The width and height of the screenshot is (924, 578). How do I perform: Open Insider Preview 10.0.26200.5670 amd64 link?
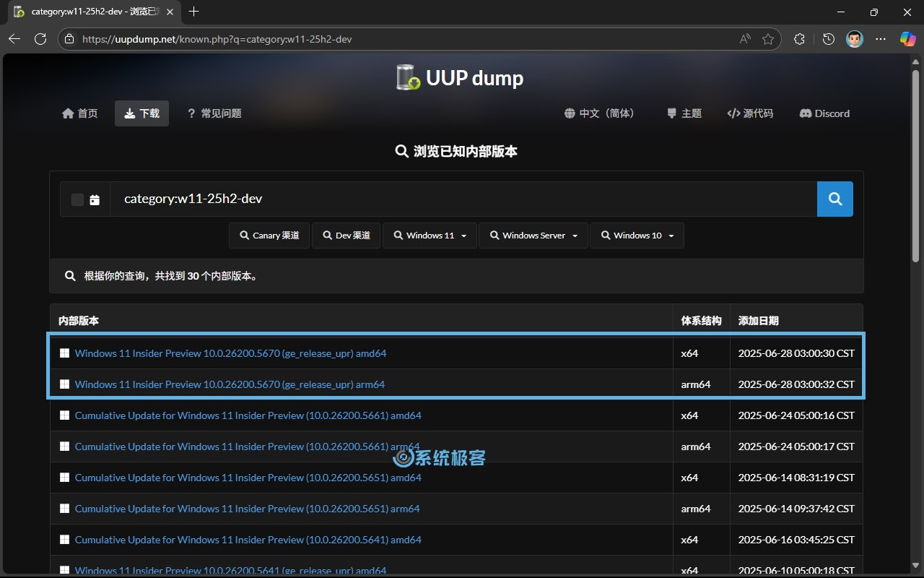tap(230, 353)
